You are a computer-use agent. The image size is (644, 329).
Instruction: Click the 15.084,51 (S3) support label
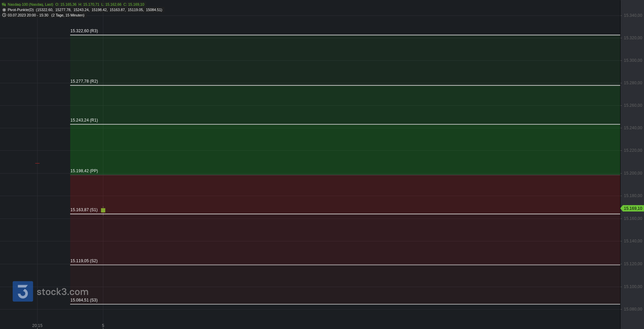pyautogui.click(x=84, y=300)
